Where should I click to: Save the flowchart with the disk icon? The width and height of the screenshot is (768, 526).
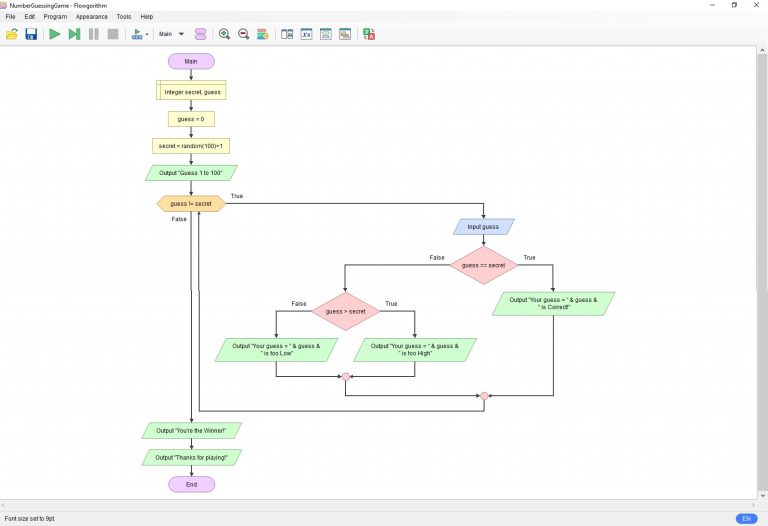(x=31, y=34)
